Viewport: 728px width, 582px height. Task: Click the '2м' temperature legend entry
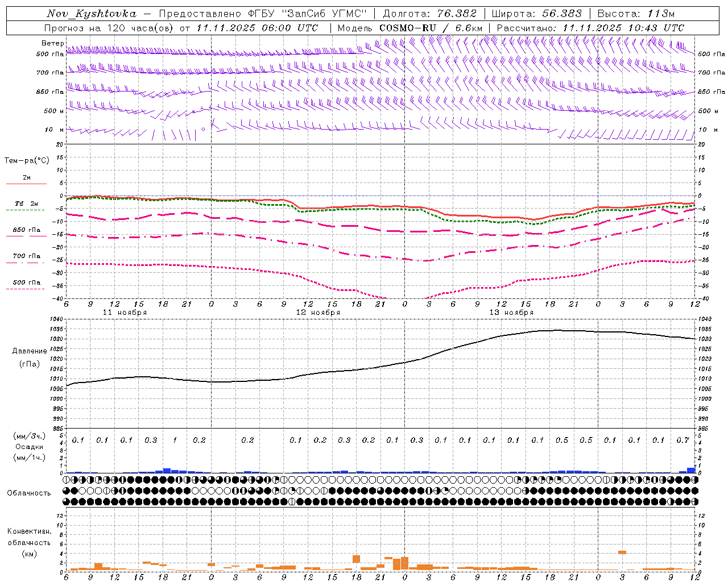click(27, 177)
